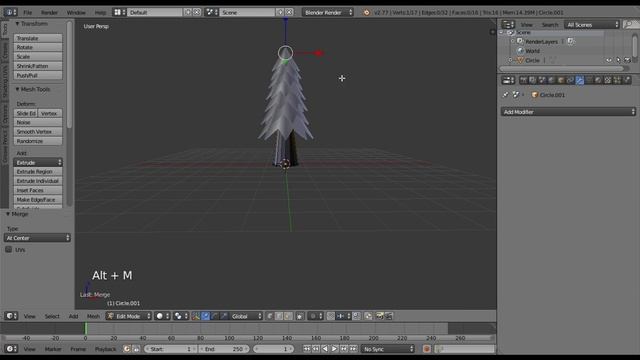Open the Material properties tab icon
This screenshot has height=360, width=640.
(598, 80)
